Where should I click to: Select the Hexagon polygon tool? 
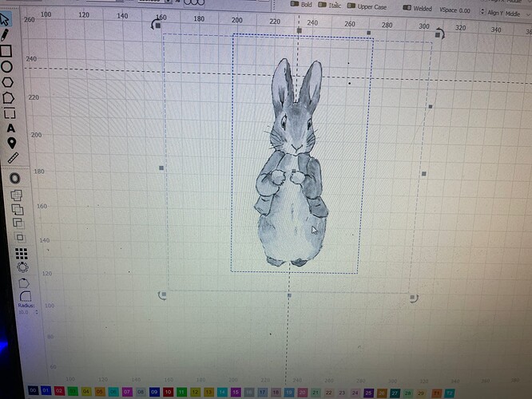(7, 82)
